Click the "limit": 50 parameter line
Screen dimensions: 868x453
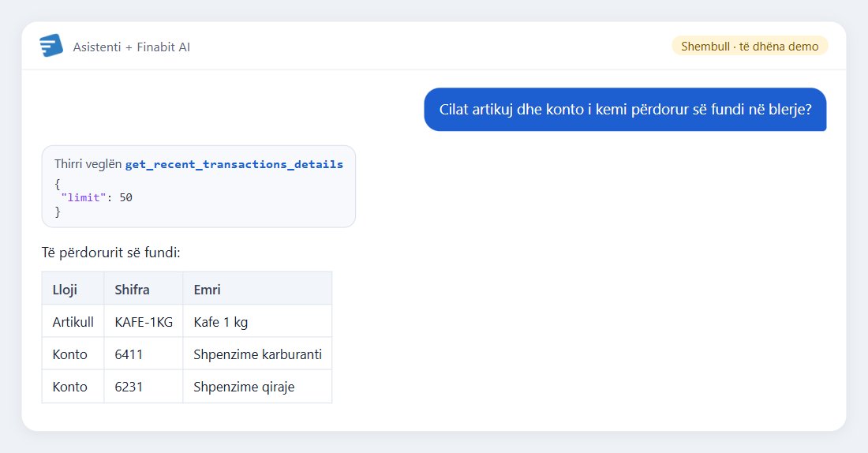tap(96, 198)
